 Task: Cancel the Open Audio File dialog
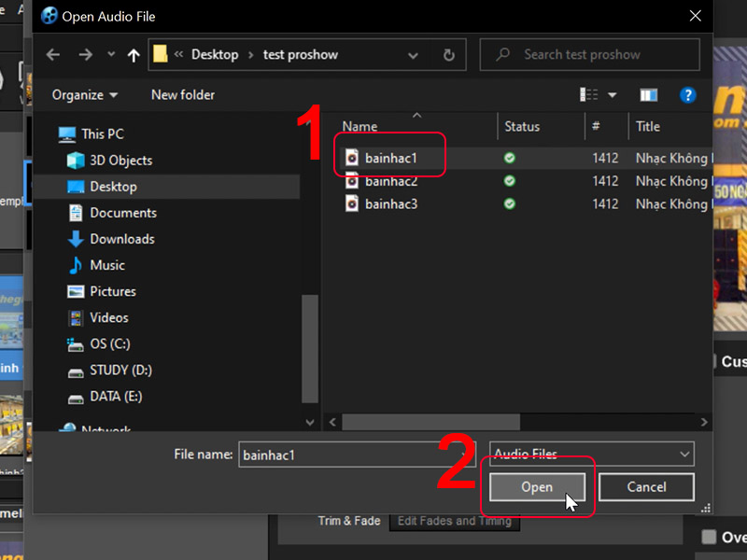[646, 487]
